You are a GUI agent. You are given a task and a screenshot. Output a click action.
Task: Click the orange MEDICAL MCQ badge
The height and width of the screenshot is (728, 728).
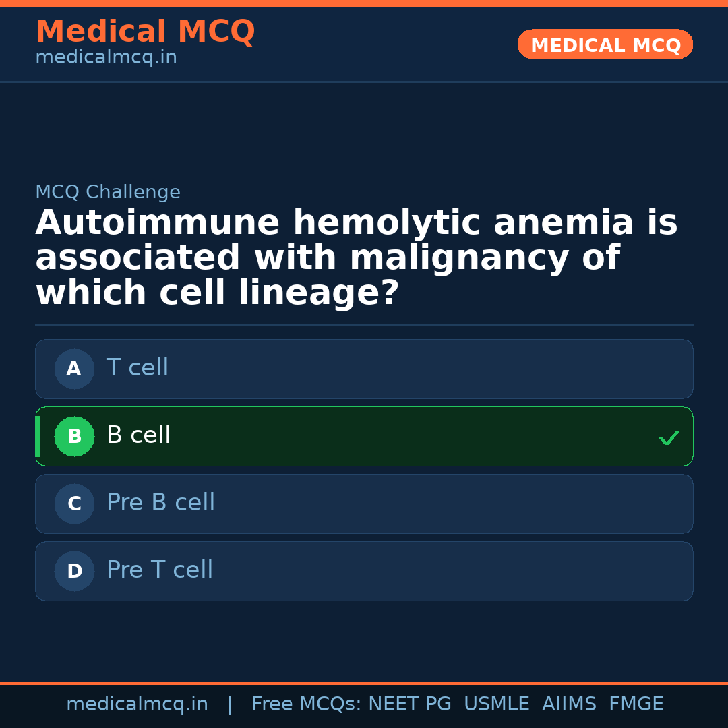(x=605, y=44)
